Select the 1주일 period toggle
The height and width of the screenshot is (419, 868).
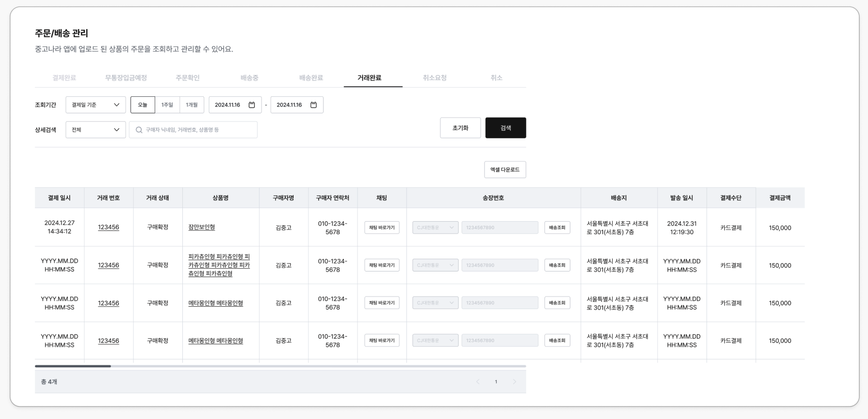click(x=167, y=105)
